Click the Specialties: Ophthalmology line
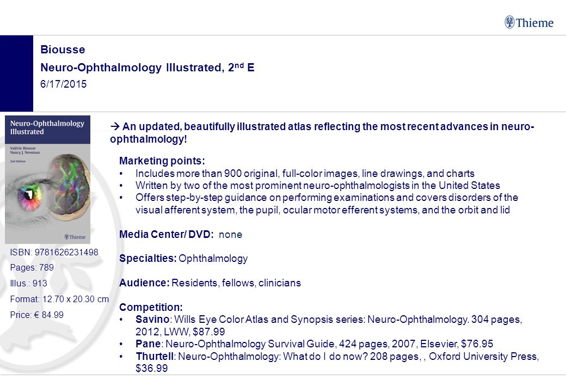Image resolution: width=566 pixels, height=392 pixels. [183, 259]
